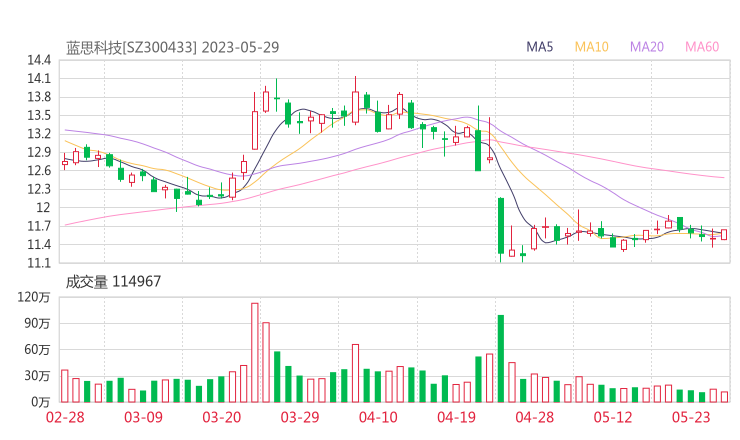Click the 12.9 price axis label
This screenshot has width=740, height=440.
point(39,152)
